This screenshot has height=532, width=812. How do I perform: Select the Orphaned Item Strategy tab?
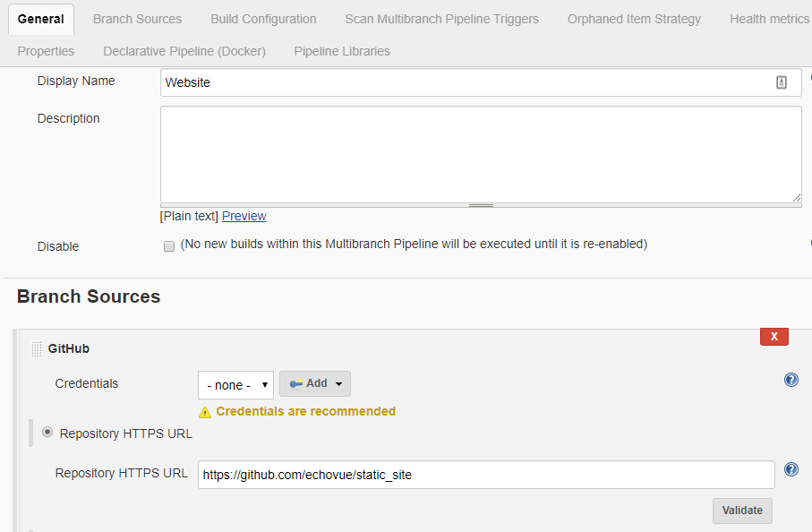[634, 19]
